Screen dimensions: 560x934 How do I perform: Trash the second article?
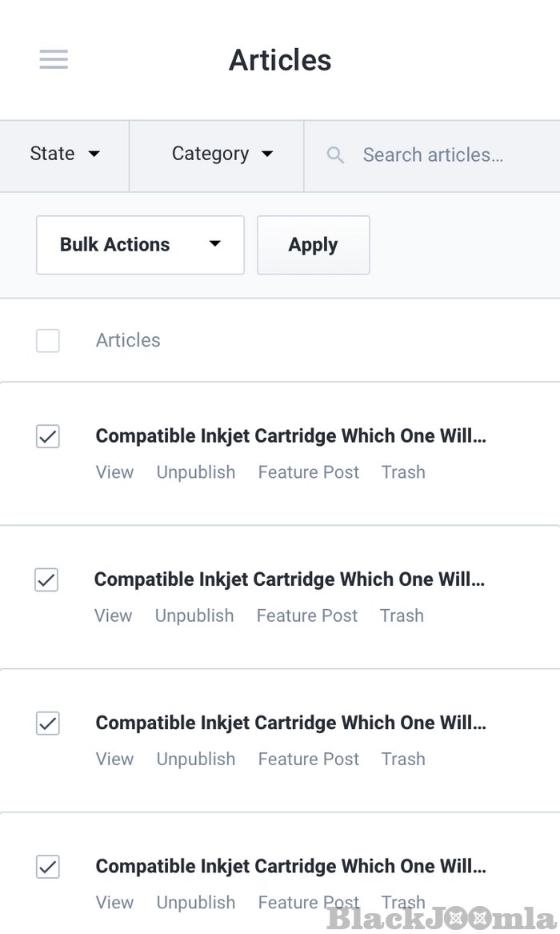click(402, 615)
